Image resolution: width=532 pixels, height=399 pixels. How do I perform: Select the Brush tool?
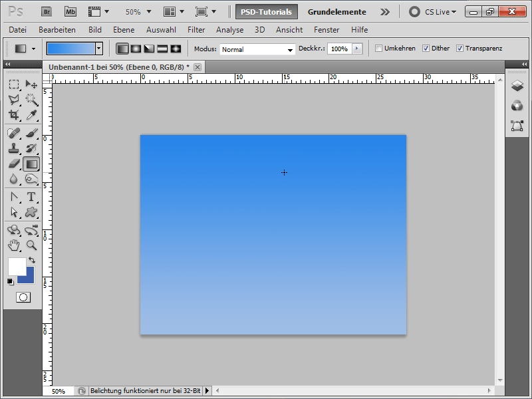(31, 133)
